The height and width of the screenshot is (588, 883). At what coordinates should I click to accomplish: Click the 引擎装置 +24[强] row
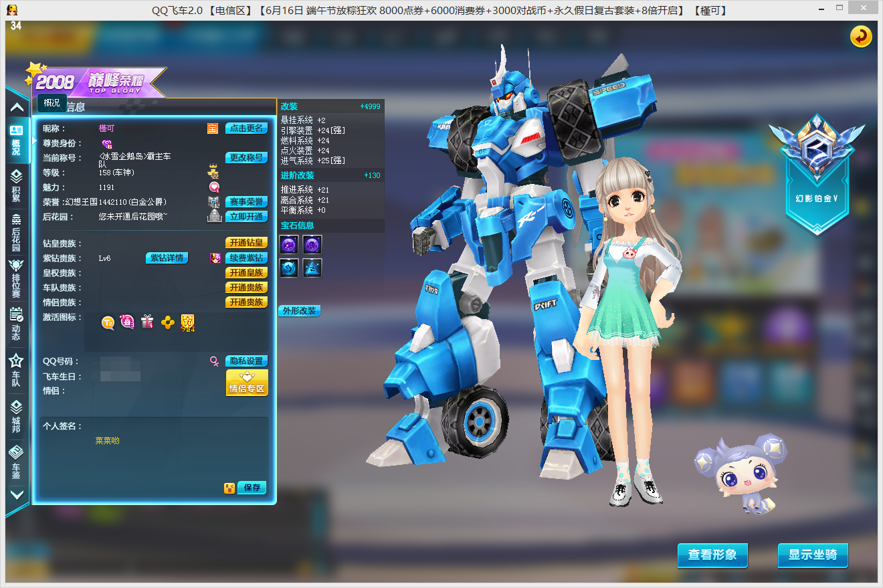(313, 130)
